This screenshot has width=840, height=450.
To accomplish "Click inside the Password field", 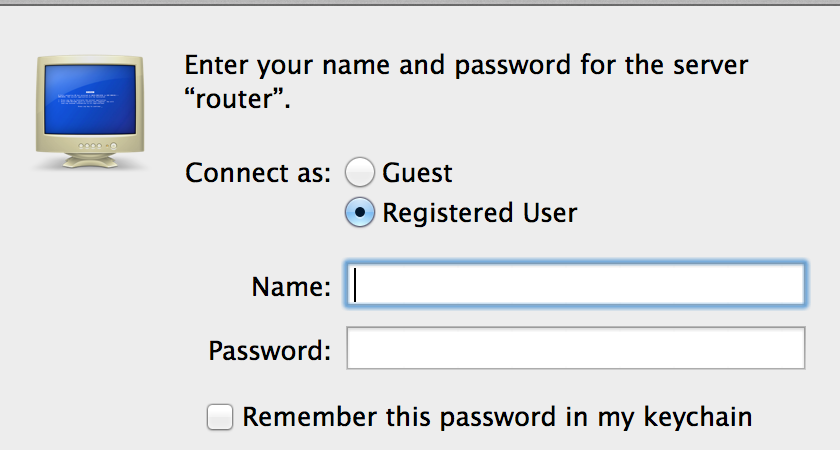I will point(574,349).
